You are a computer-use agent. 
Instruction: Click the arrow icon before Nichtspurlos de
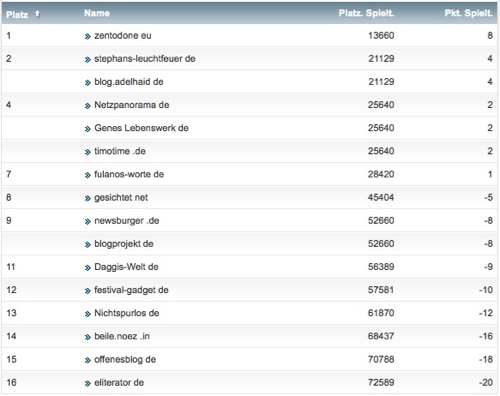(88, 314)
